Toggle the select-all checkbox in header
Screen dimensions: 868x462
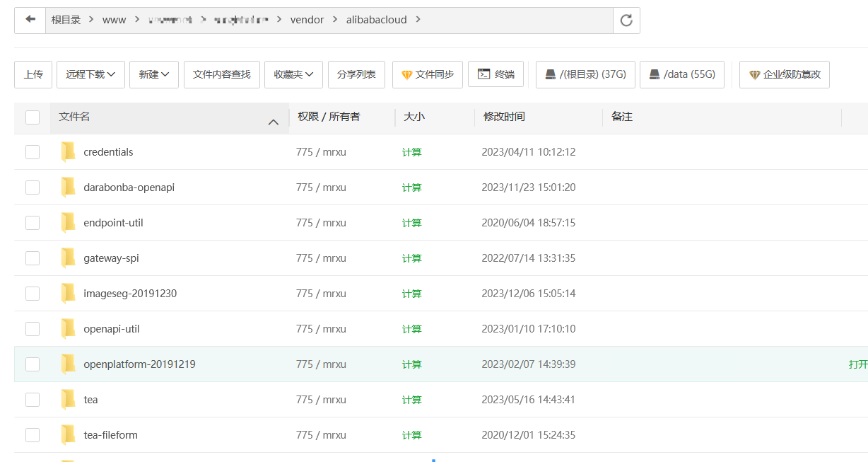click(33, 117)
